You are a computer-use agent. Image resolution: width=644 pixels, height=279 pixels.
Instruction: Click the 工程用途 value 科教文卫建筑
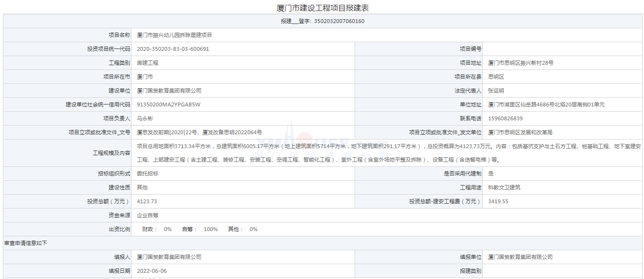click(x=504, y=187)
